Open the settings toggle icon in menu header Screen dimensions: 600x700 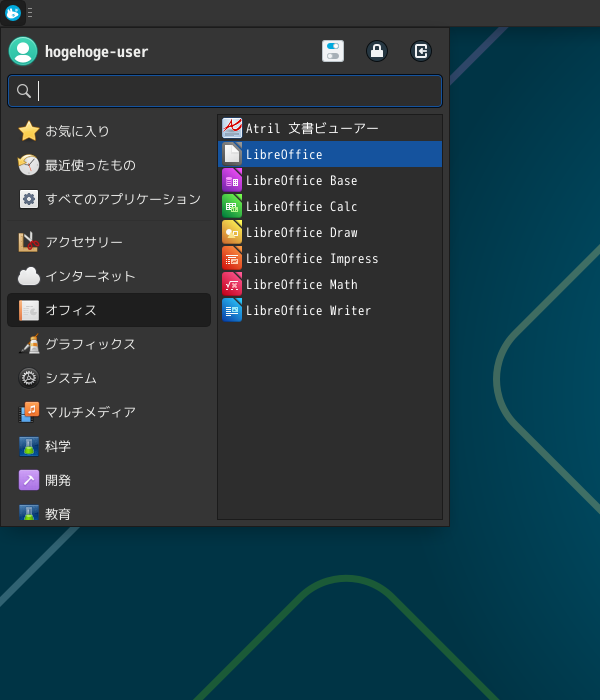tap(333, 51)
